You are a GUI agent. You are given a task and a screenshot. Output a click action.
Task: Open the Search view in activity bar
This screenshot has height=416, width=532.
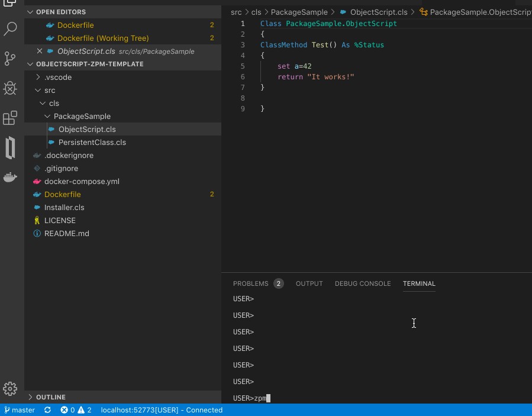[10, 28]
